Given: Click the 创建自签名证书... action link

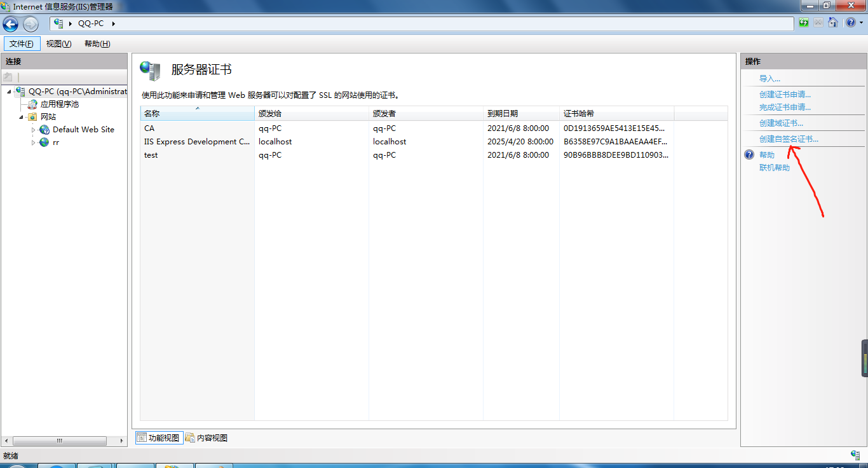Looking at the screenshot, I should point(789,139).
